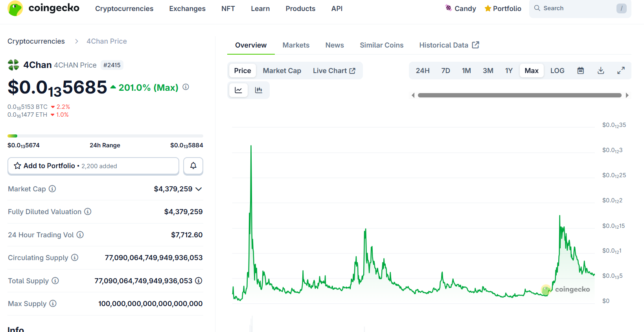Switch to candlestick chart view
Image resolution: width=644 pixels, height=332 pixels.
pos(259,90)
